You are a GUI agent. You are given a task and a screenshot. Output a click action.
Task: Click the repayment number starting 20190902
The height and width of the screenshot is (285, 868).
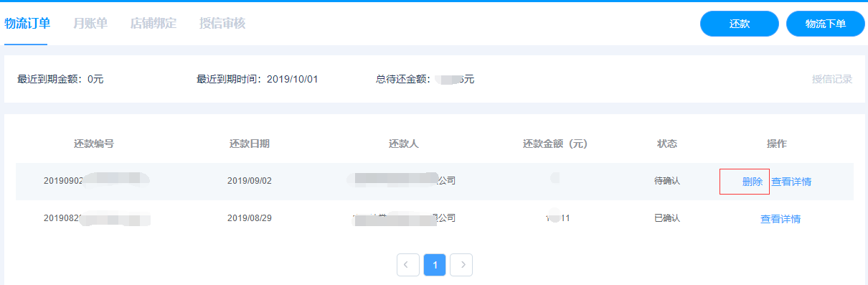(96, 181)
